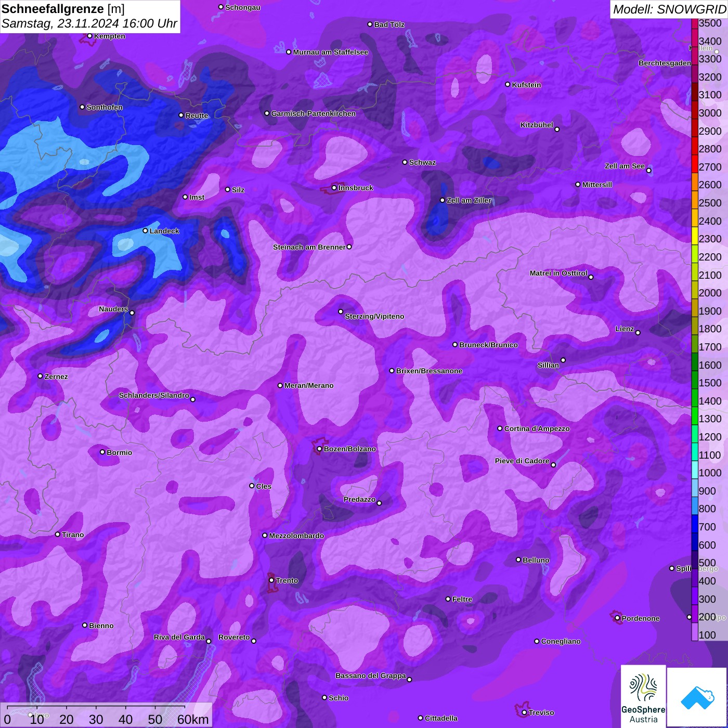Click the Predazzo location dot
The image size is (728, 728).
379,503
